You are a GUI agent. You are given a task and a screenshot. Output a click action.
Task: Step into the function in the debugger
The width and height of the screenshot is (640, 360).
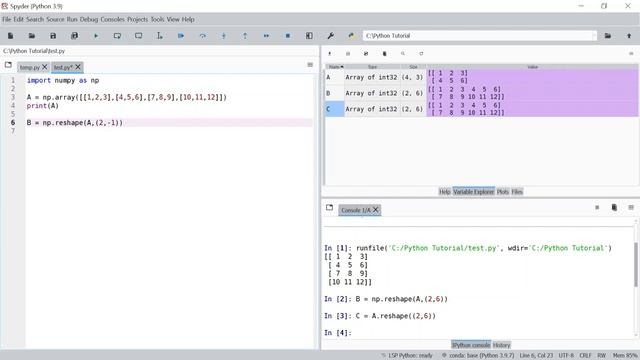[x=224, y=36]
